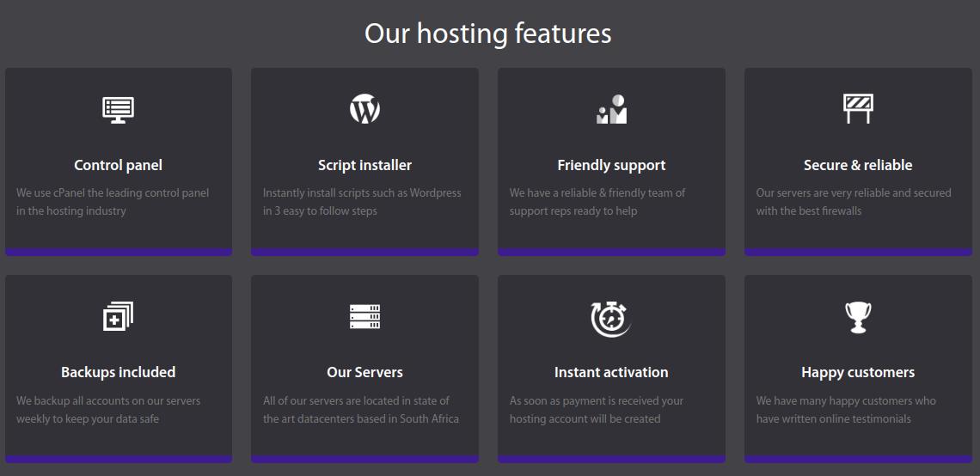Screen dimensions: 980x476
Task: Select the Instant activation heading
Action: point(611,372)
